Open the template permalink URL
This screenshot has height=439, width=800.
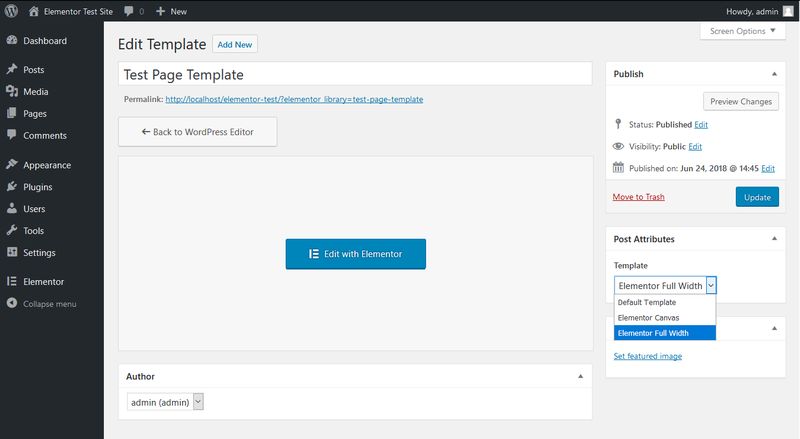point(294,100)
